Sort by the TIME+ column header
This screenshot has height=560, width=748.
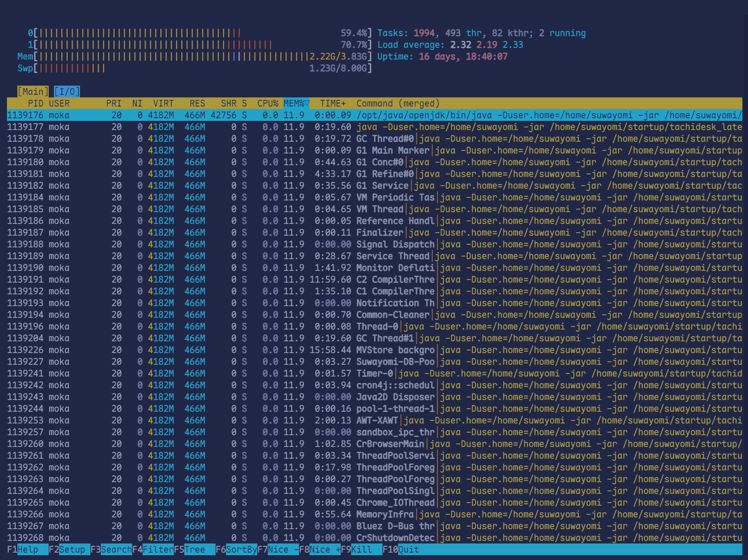(332, 103)
